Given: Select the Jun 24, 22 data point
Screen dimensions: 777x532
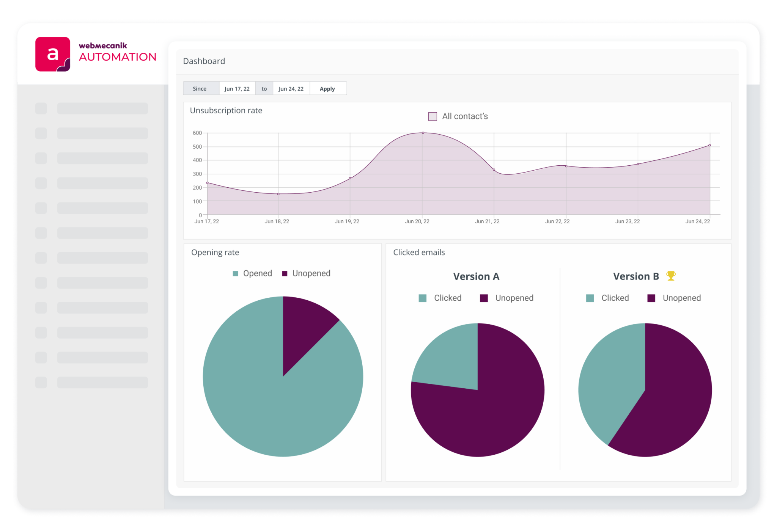Looking at the screenshot, I should pyautogui.click(x=709, y=145).
